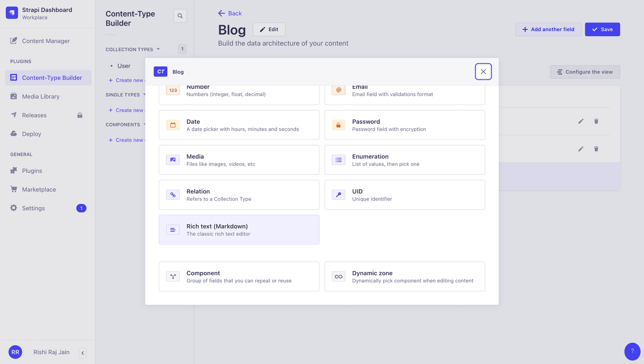Follow the Back link above Blog
This screenshot has height=364, width=644.
pyautogui.click(x=229, y=13)
